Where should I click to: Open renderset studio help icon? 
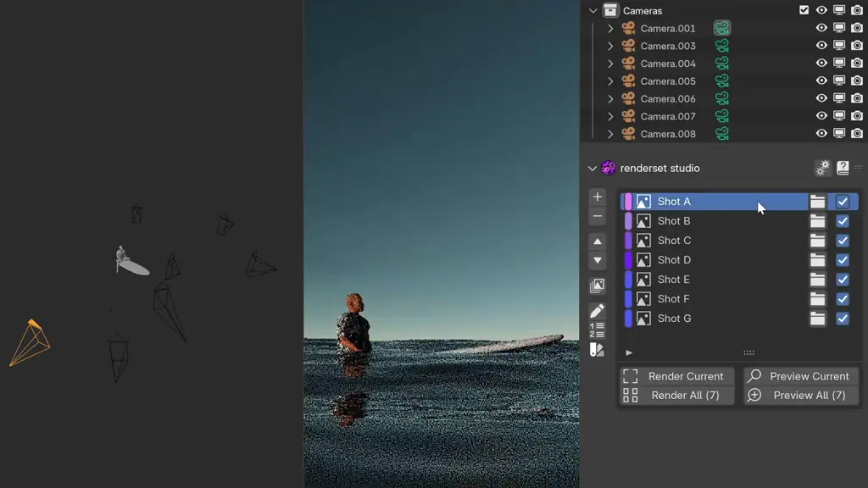(x=843, y=168)
